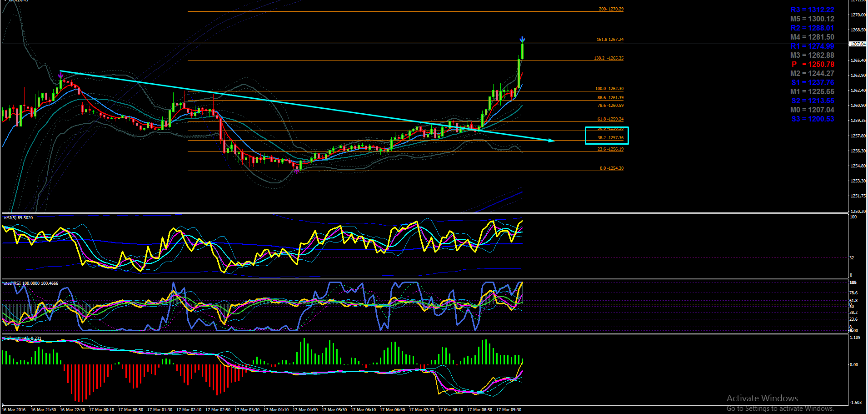The width and height of the screenshot is (868, 414).
Task: Click the 'M3 = 1262.88' pivot label
Action: click(812, 56)
